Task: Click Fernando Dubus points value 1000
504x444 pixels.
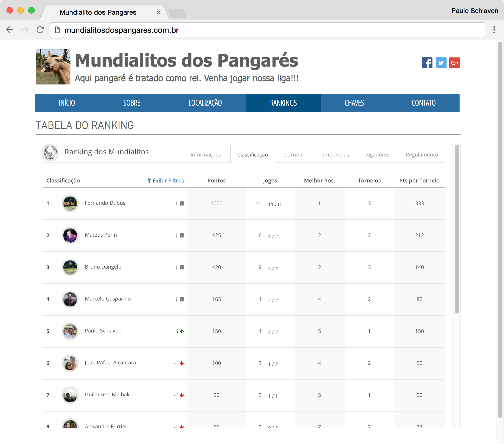Action: point(217,203)
